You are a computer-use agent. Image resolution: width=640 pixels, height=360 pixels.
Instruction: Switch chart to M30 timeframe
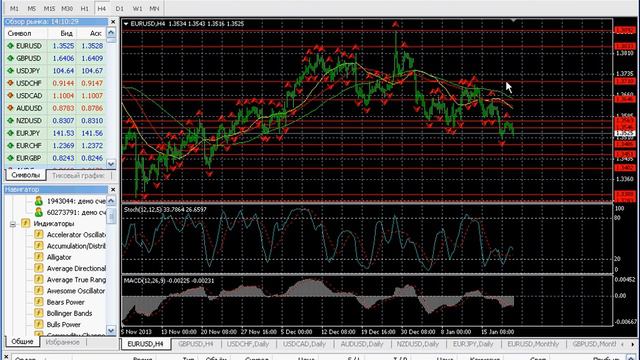pyautogui.click(x=67, y=8)
